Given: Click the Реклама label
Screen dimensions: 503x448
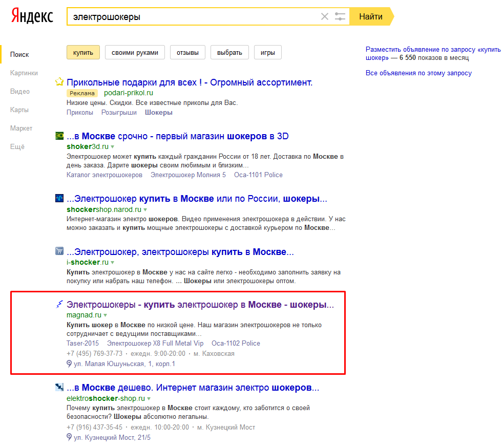Looking at the screenshot, I should [82, 93].
